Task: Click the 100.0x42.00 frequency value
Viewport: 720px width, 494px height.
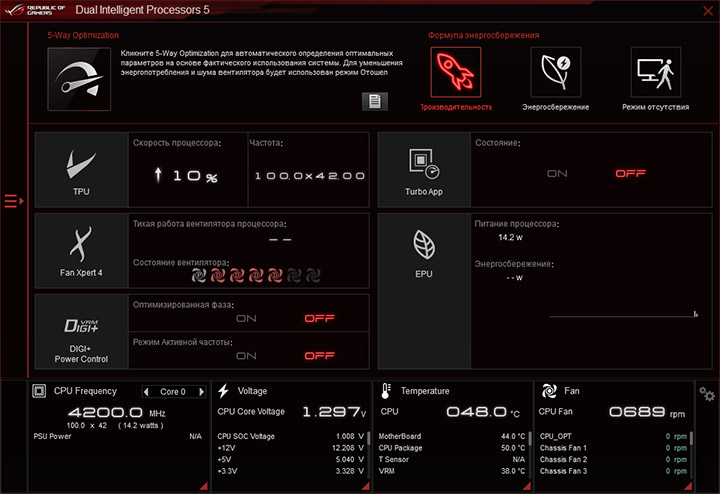Action: (x=310, y=176)
